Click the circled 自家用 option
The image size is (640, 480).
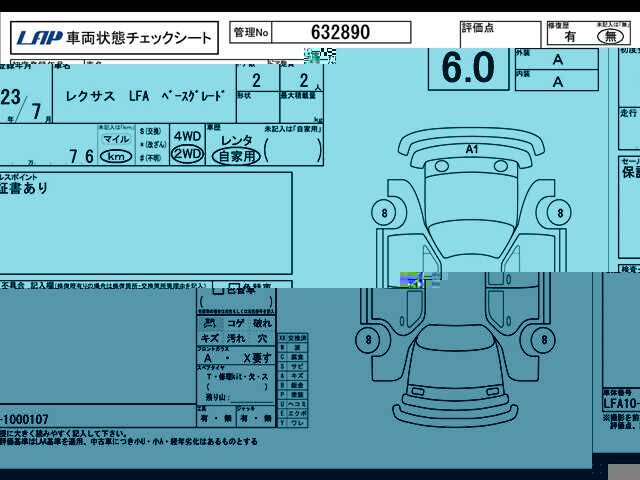(236, 156)
